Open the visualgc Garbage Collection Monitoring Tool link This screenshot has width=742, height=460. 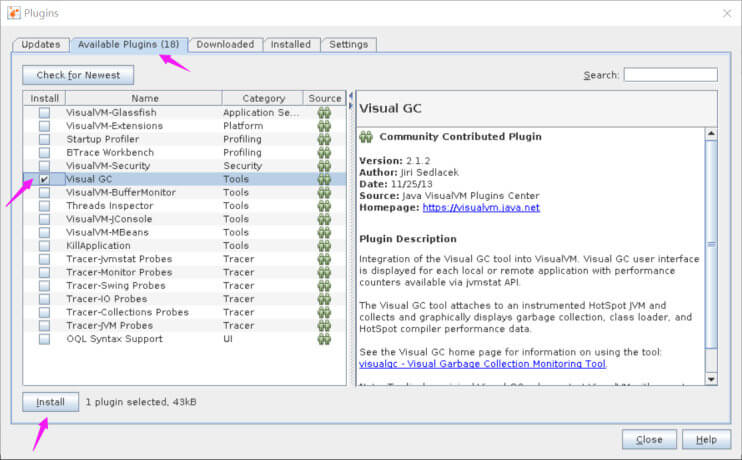click(x=482, y=363)
